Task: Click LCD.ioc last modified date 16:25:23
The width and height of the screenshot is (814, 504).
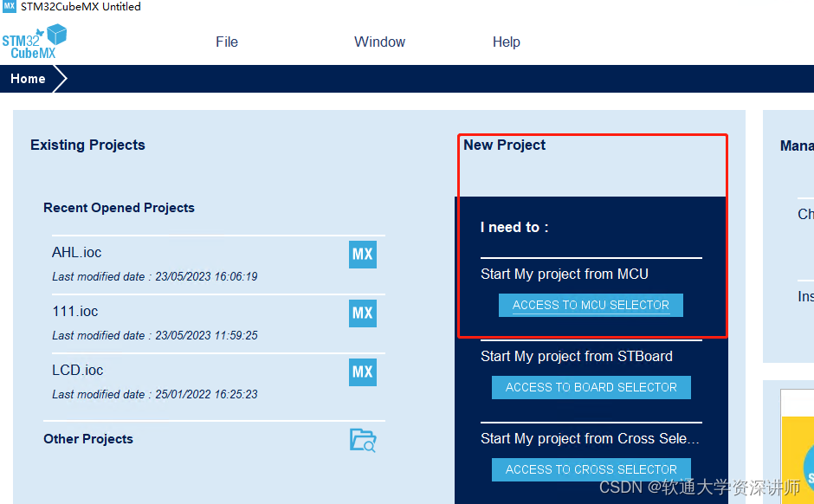Action: click(x=155, y=395)
